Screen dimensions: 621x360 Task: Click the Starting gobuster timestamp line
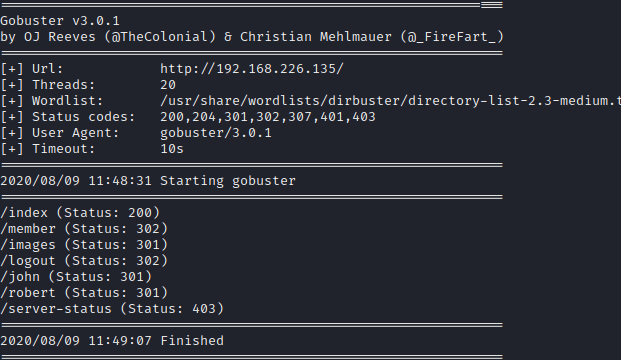click(148, 181)
